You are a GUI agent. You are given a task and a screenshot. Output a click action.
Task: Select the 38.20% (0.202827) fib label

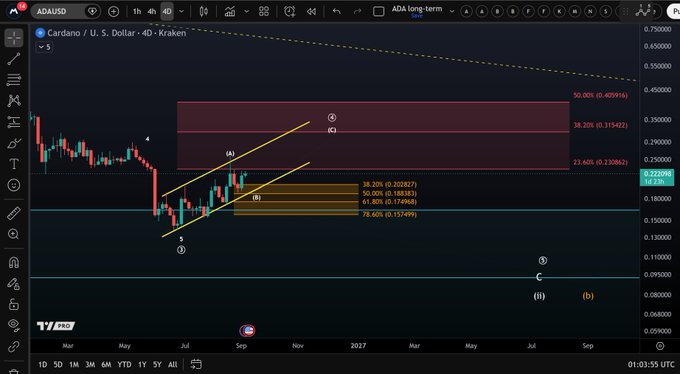(389, 184)
